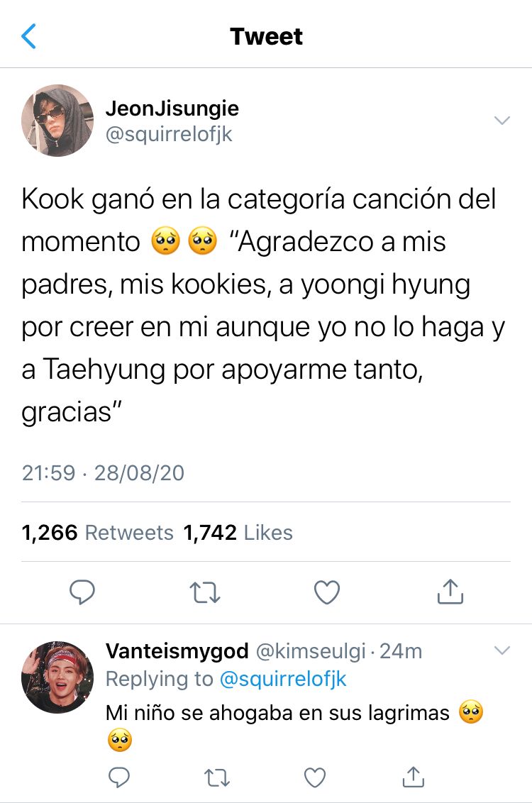Tap the @kimseulgi handle
This screenshot has width=532, height=803.
click(x=310, y=651)
